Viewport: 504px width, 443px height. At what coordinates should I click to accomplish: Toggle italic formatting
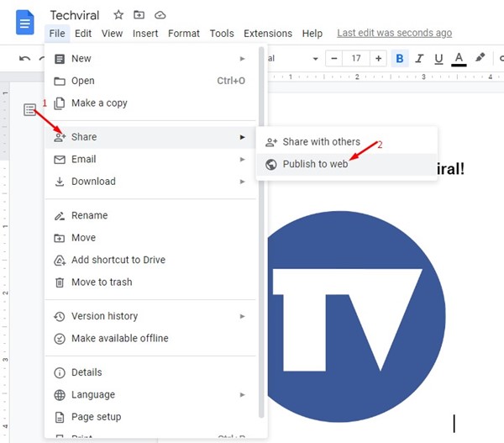(x=419, y=58)
